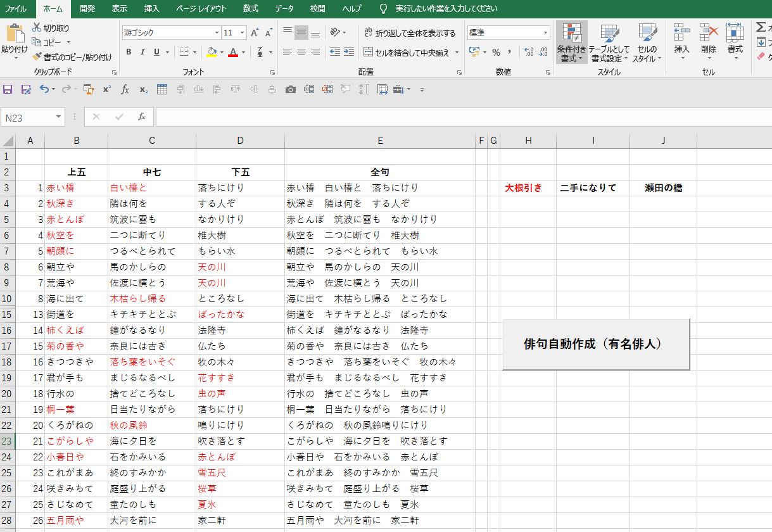The image size is (772, 532).
Task: Save the workbook from the quick access toolbar
Action: click(x=8, y=89)
